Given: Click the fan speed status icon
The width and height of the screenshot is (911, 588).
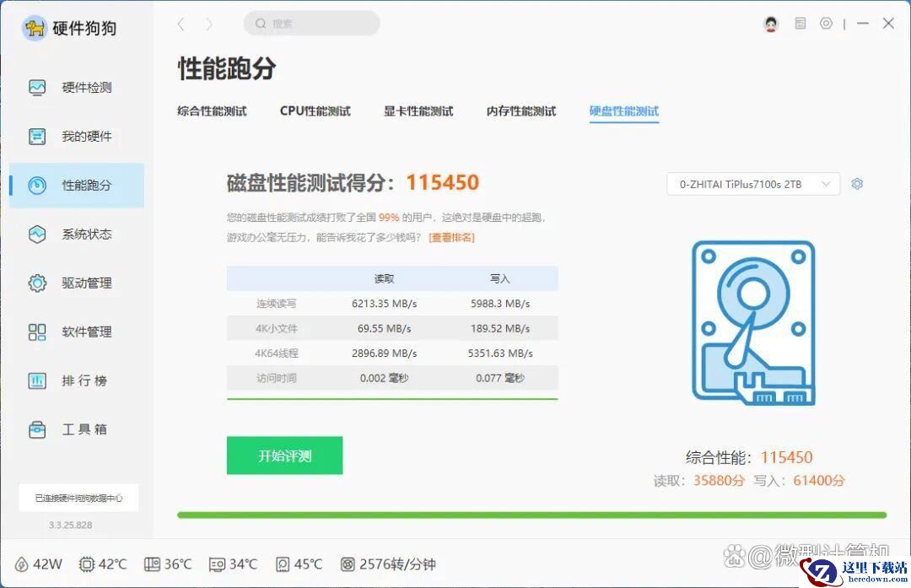Looking at the screenshot, I should tap(348, 564).
